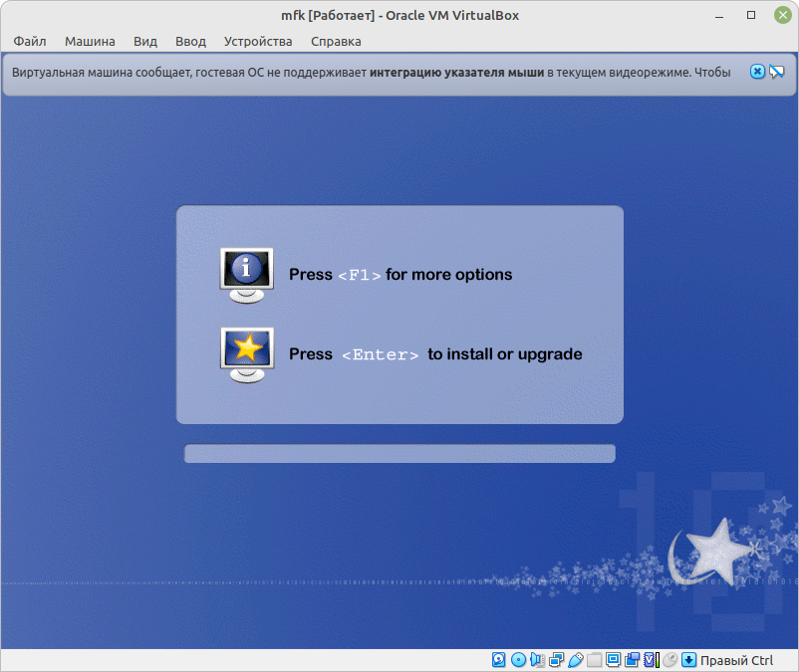This screenshot has height=672, width=799.
Task: Open the Устройства menu
Action: coord(258,41)
